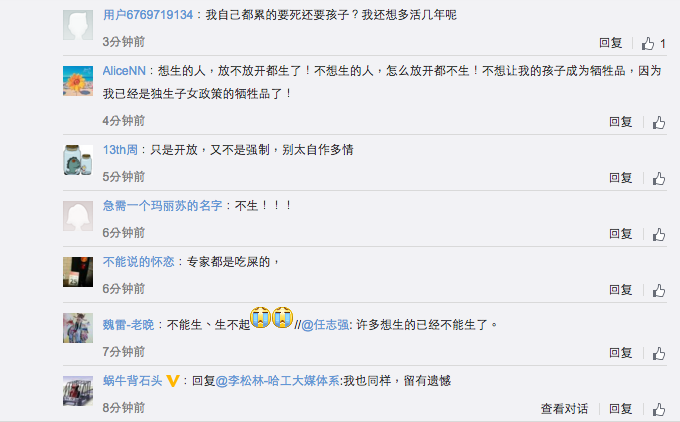Reply to AliceNN's comment

[x=621, y=121]
